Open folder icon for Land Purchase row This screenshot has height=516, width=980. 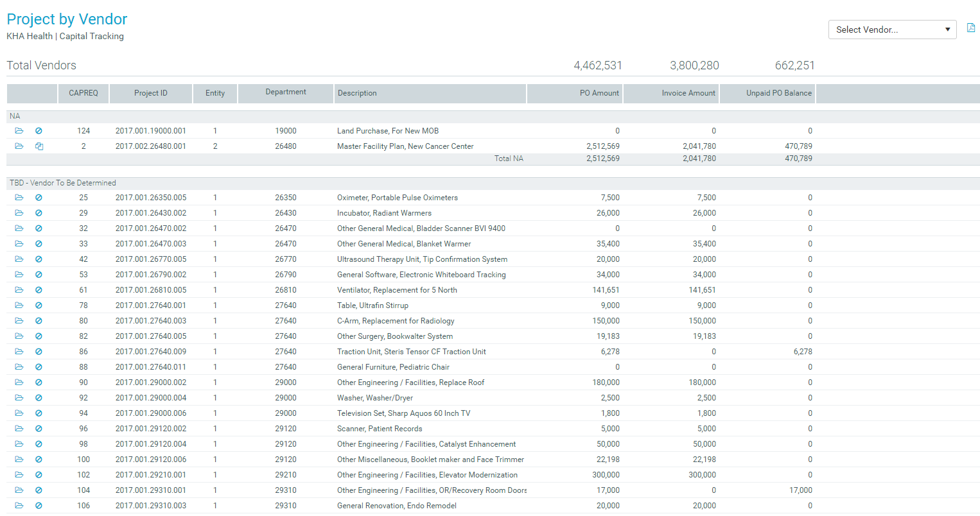(19, 131)
